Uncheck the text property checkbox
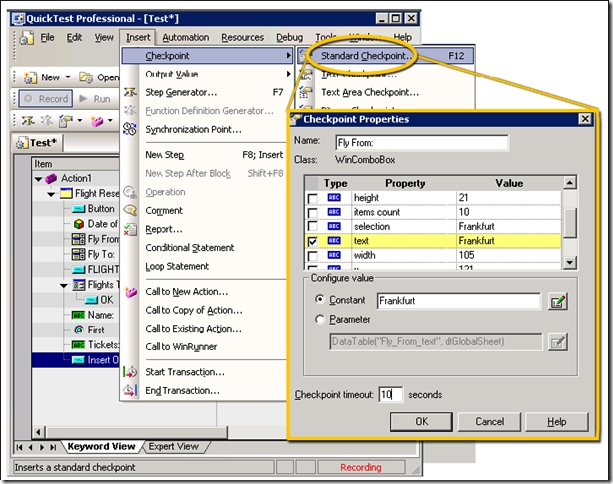 [312, 242]
